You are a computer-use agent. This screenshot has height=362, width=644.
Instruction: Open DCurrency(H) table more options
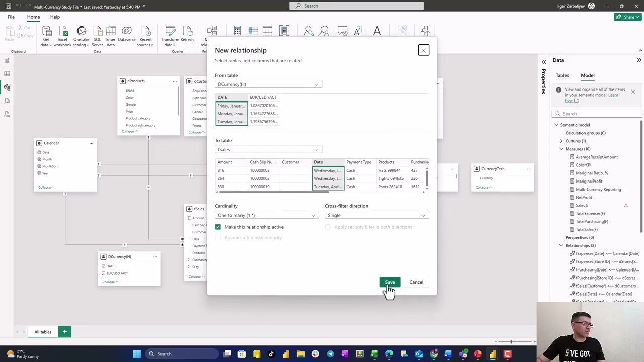pos(155,257)
